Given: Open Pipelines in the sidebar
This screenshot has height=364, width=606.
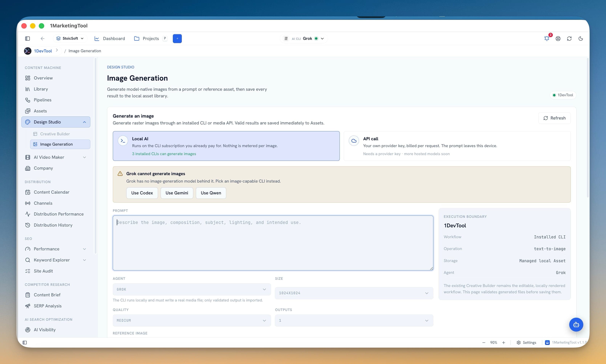Looking at the screenshot, I should click(56, 100).
